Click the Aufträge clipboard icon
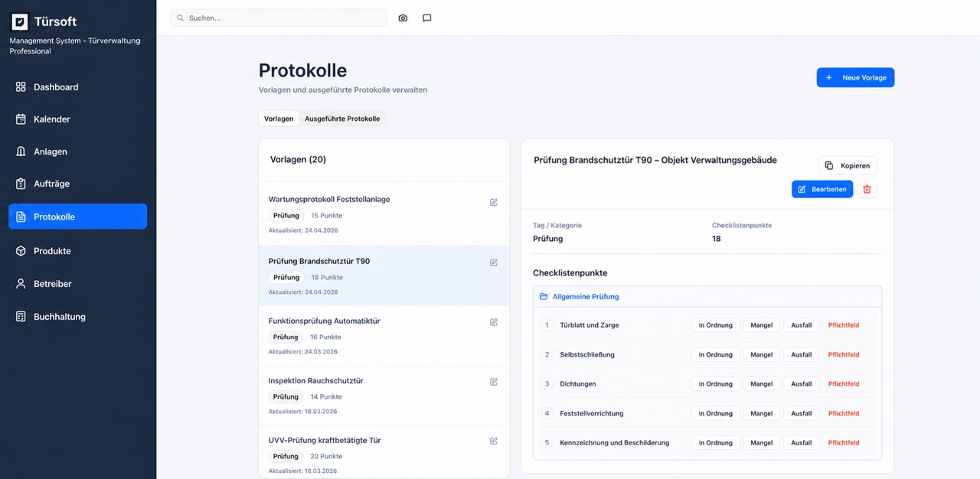 21,184
